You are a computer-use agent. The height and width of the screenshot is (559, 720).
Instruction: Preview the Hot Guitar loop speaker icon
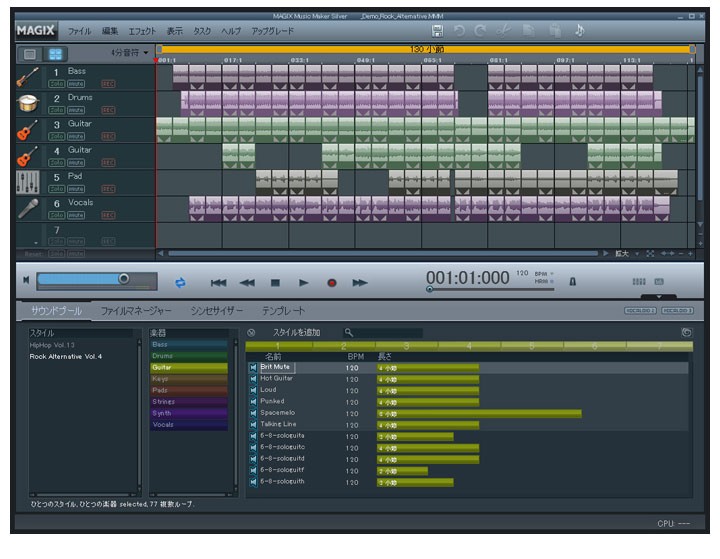253,379
